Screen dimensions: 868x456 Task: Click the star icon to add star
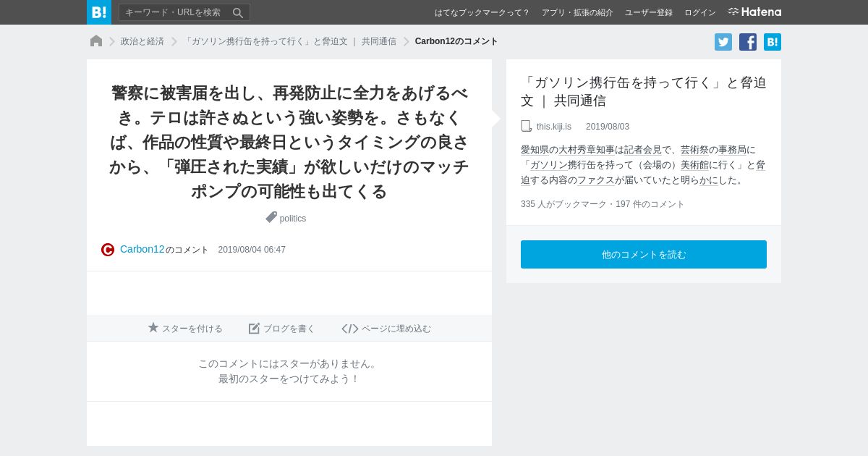pos(153,328)
